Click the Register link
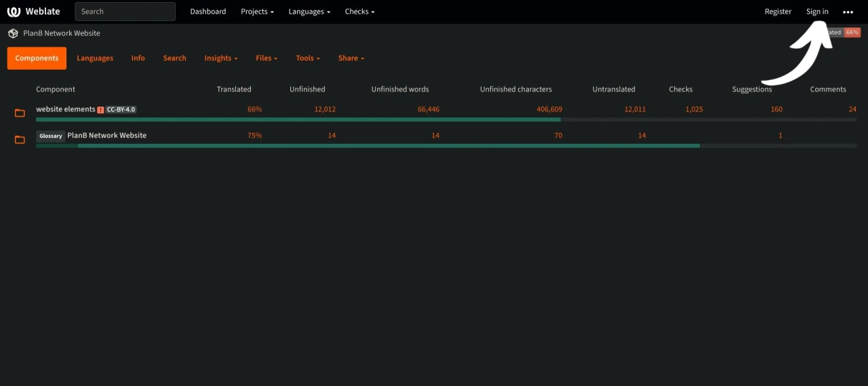The image size is (868, 386). (x=778, y=12)
